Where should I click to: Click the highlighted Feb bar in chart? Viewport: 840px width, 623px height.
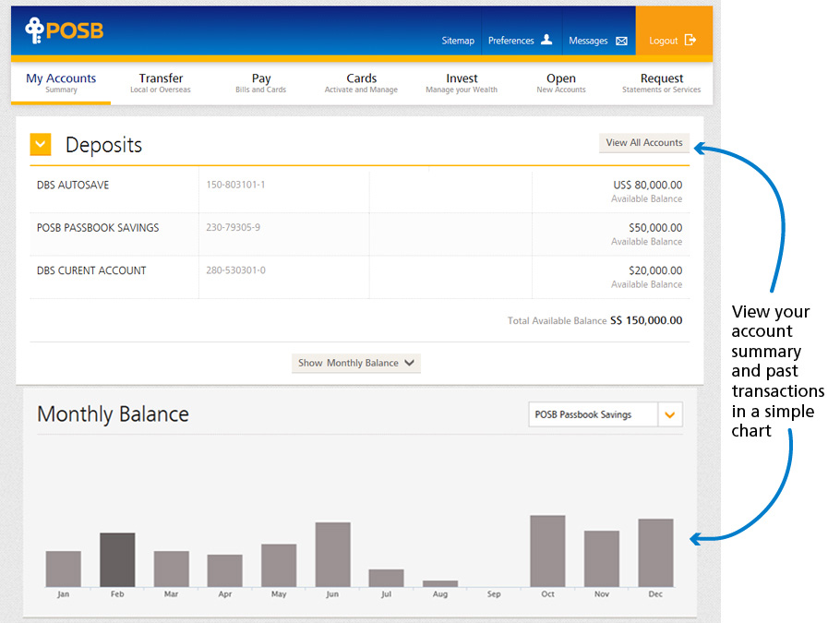click(117, 559)
